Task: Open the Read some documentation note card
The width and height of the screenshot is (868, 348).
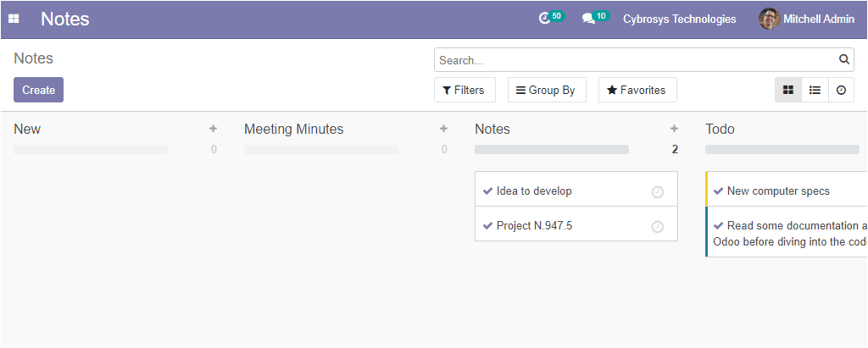Action: [x=787, y=232]
